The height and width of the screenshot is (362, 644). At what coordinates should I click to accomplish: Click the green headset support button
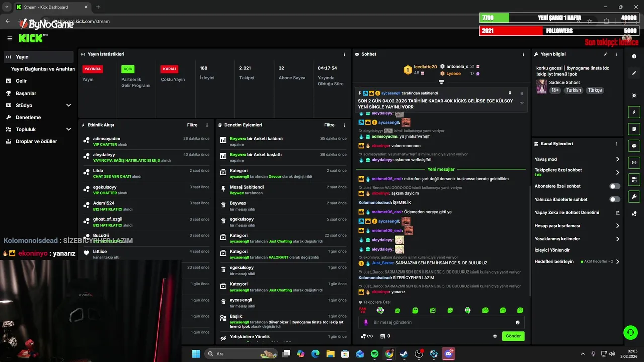pos(630,332)
